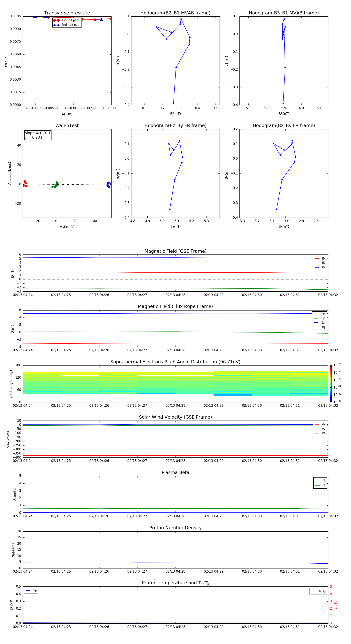
Task: Click the 'Transverse pressure' plot title
Action: pos(67,13)
